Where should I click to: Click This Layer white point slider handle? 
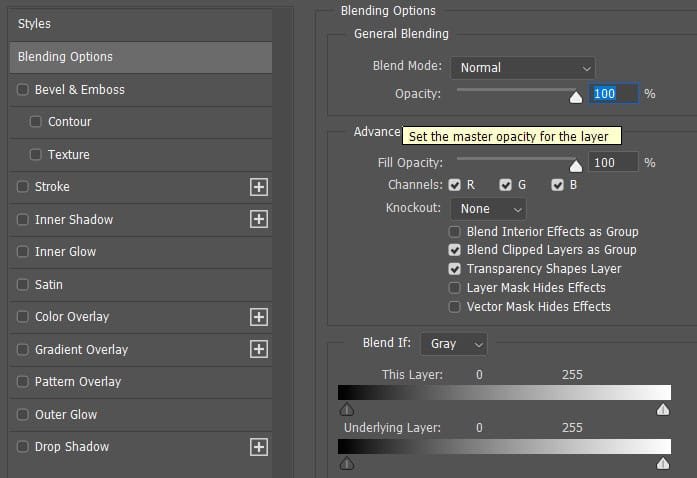[663, 409]
